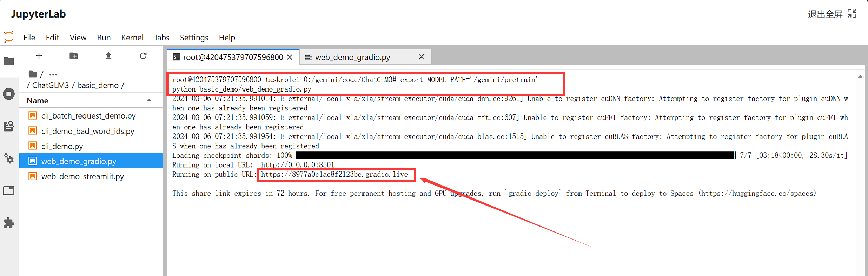Screen dimensions: 868x276
Task: Open Running Terminals and Kernels sidebar icon
Action: pyautogui.click(x=9, y=94)
